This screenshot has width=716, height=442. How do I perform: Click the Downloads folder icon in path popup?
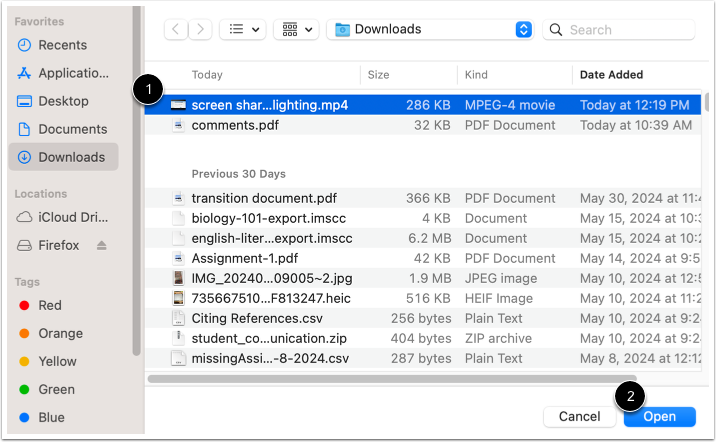click(x=342, y=30)
